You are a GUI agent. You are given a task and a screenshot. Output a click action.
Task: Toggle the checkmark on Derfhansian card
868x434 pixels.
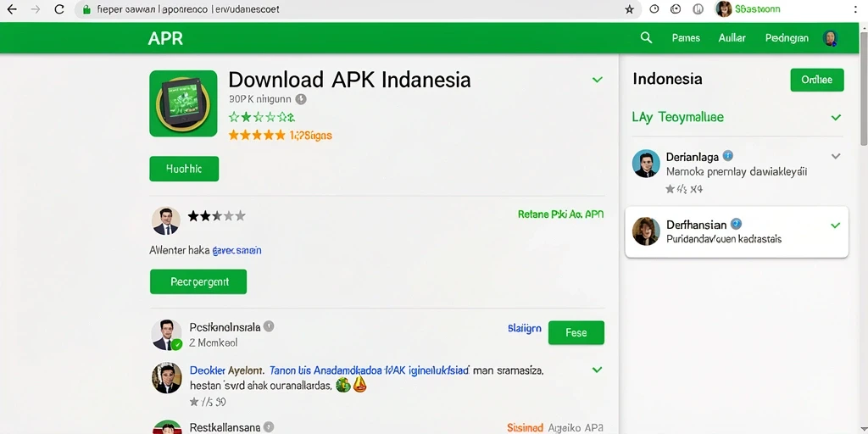pos(835,225)
